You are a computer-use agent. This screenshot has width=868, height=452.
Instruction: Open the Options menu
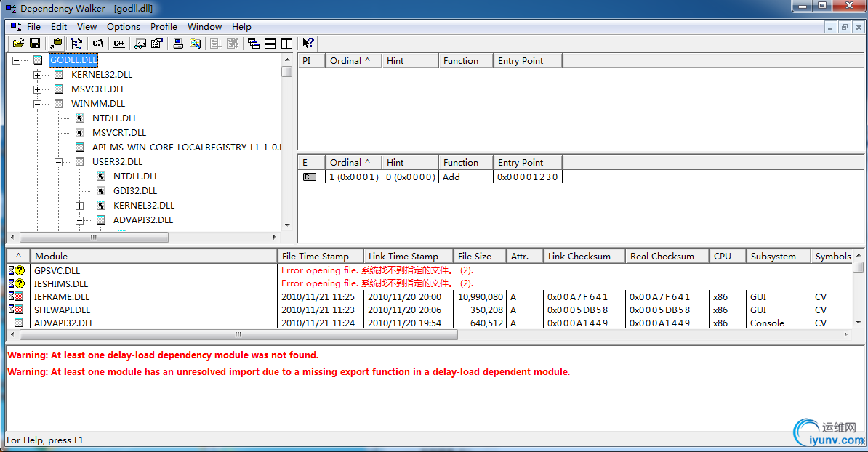pos(124,26)
